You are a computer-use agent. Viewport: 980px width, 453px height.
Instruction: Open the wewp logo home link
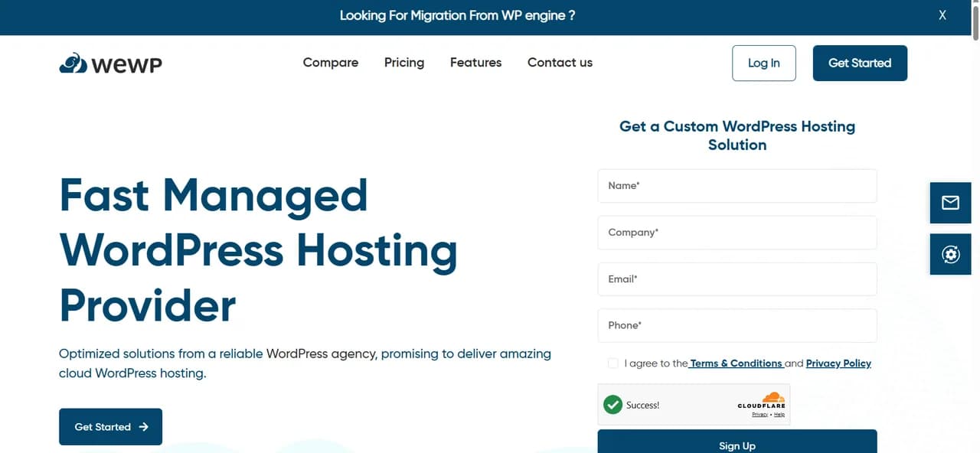[x=110, y=64]
